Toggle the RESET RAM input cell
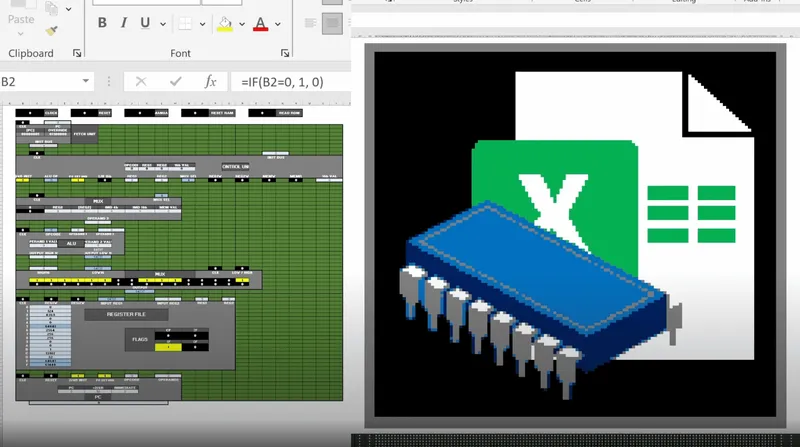800x447 pixels. coord(195,113)
